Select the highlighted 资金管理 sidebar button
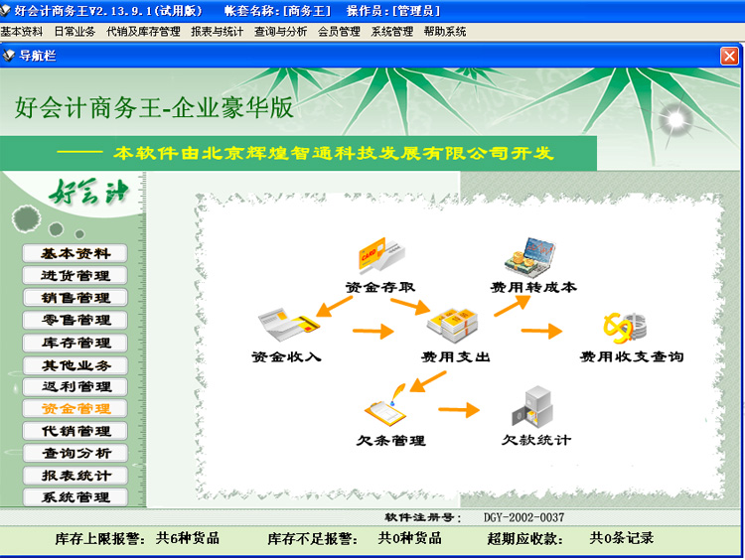 point(75,408)
